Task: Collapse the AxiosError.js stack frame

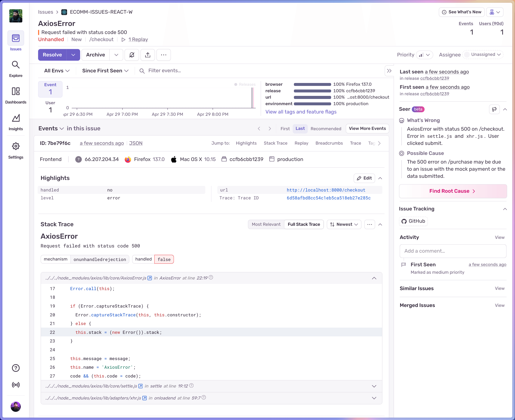Action: (x=374, y=278)
